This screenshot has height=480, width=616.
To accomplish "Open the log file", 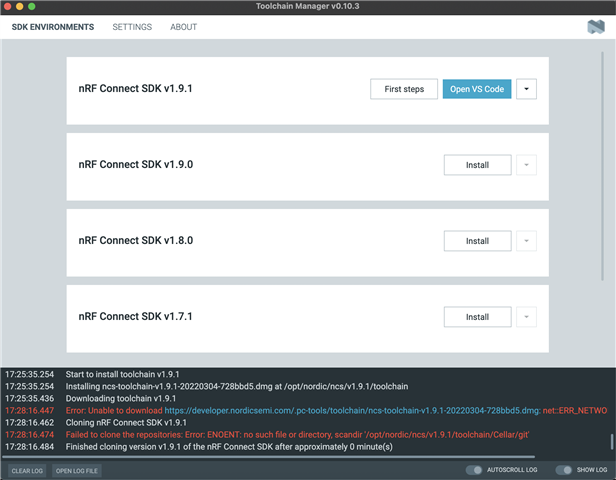I will 77,471.
